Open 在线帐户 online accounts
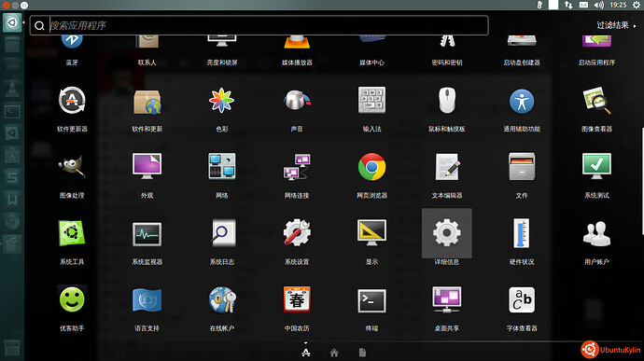Image resolution: width=644 pixels, height=361 pixels. point(222,299)
